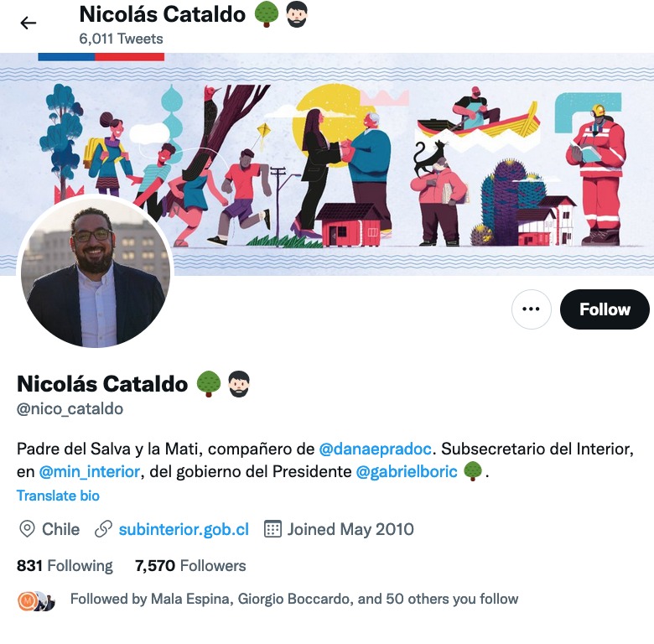Screen dimensions: 654x644
Task: Visit the @gabrielboric profile mention
Action: coord(407,472)
